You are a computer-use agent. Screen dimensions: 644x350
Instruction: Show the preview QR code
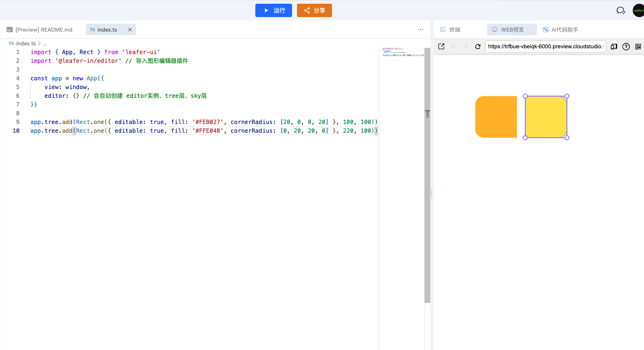[x=638, y=46]
